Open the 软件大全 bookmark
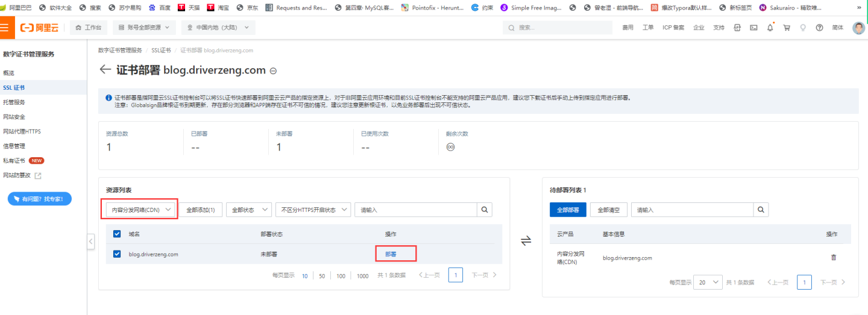The width and height of the screenshot is (868, 315). click(56, 8)
